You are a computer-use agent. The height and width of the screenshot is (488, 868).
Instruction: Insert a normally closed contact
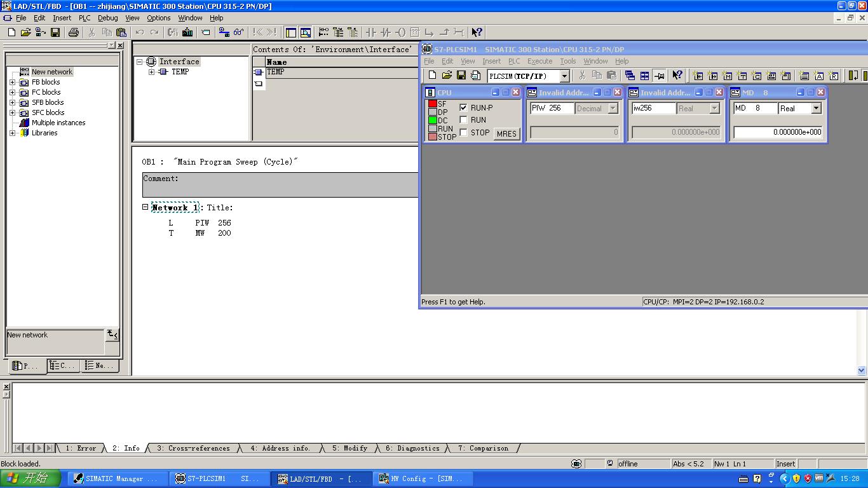click(386, 32)
